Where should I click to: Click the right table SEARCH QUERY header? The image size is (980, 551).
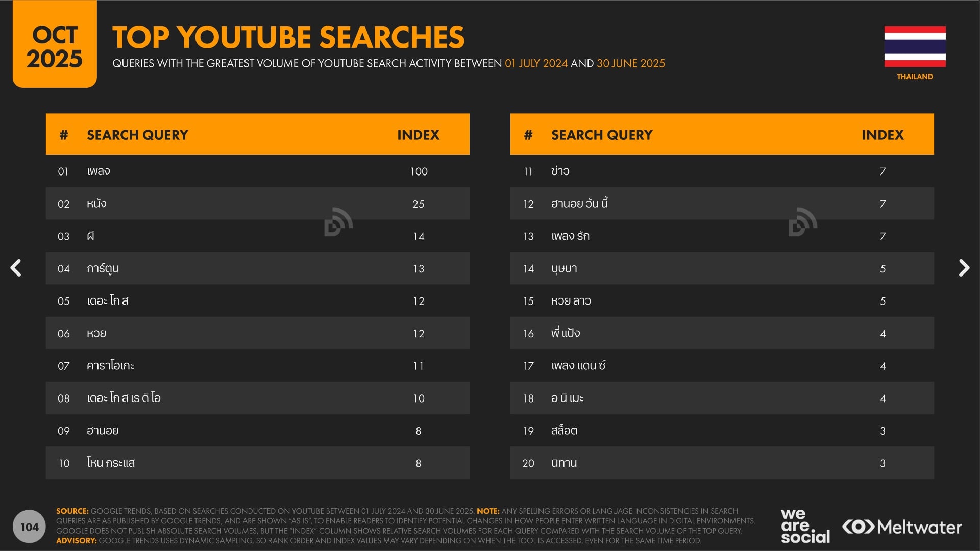pos(601,135)
